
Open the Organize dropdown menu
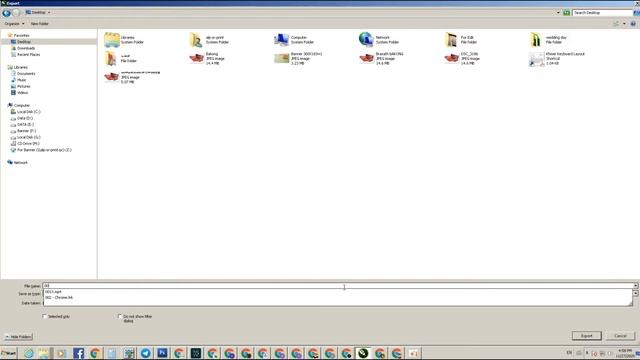coord(14,24)
